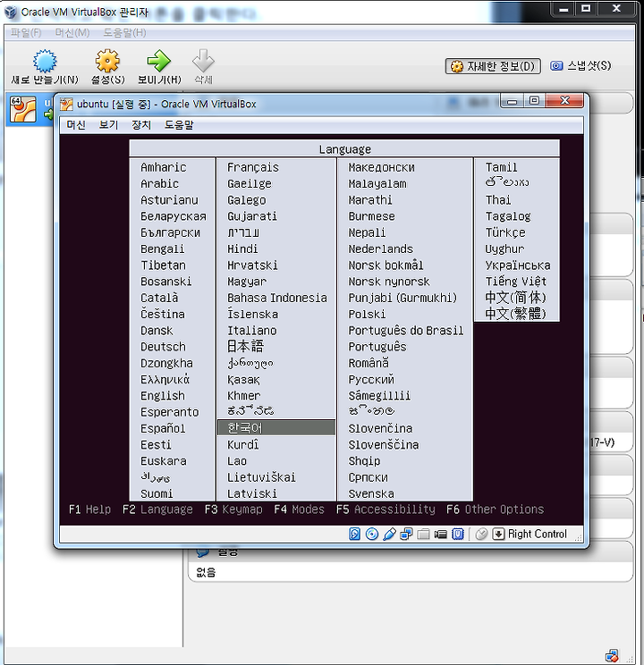Viewport: 644px width, 665px height.
Task: Click the mouse integration status icon
Action: (481, 534)
